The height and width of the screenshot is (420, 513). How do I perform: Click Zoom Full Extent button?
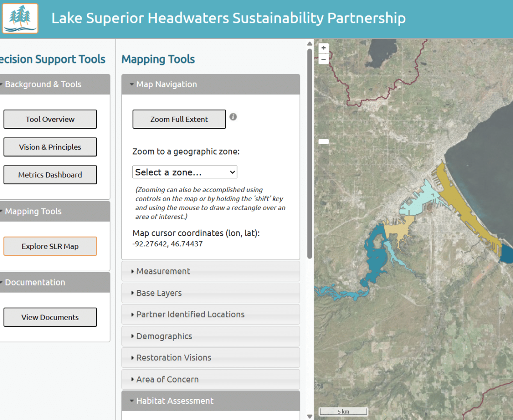[x=179, y=119]
